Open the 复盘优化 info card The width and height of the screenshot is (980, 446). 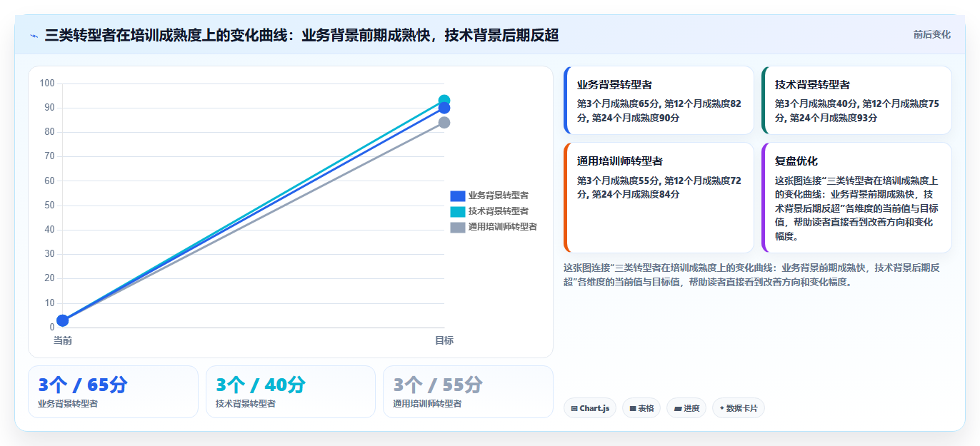click(856, 198)
